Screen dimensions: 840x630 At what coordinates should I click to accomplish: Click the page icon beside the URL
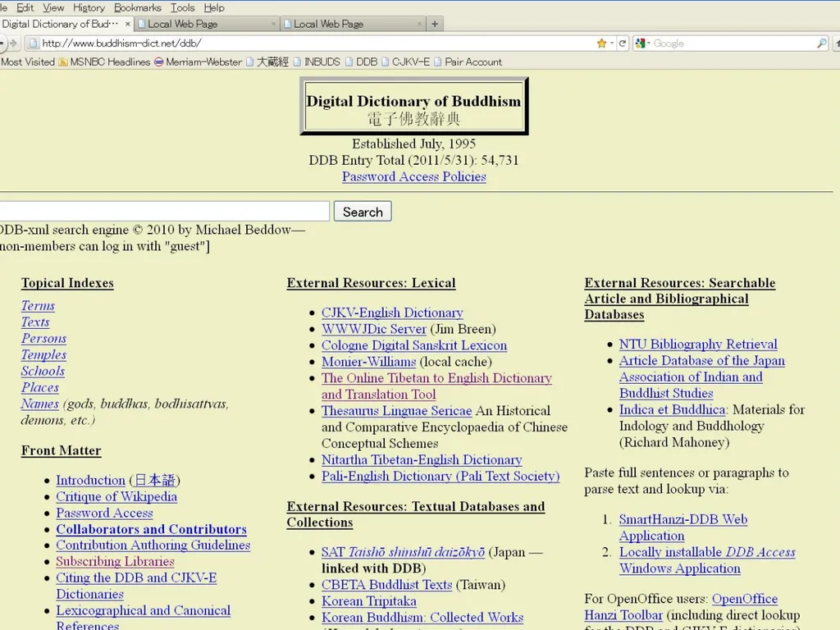(x=33, y=43)
